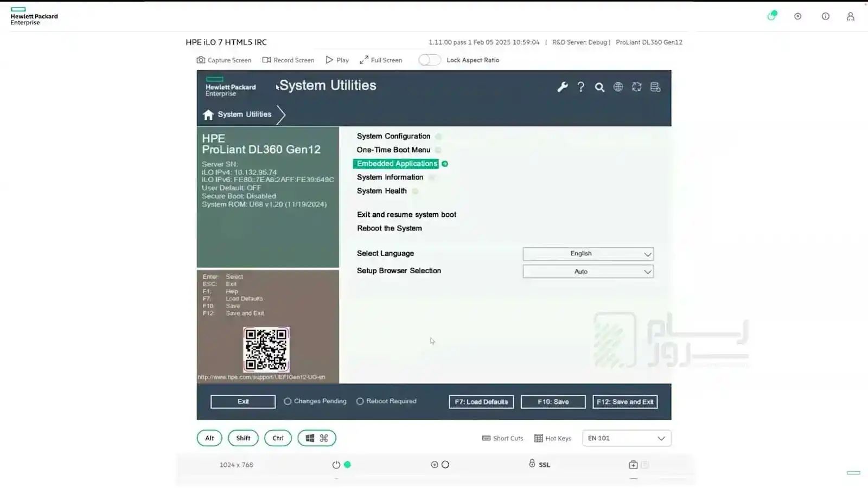Click the iLO IPv4 address line
The width and height of the screenshot is (868, 488).
[239, 172]
